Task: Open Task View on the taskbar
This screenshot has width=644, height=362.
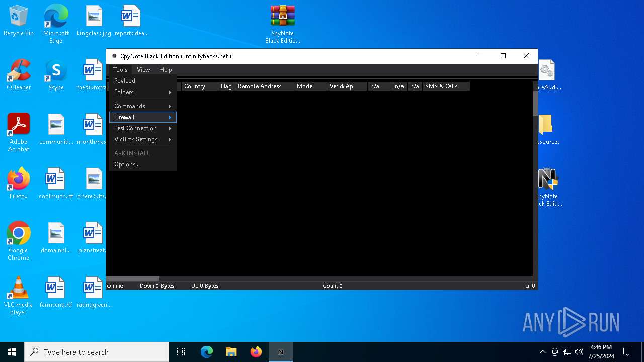Action: tap(181, 352)
